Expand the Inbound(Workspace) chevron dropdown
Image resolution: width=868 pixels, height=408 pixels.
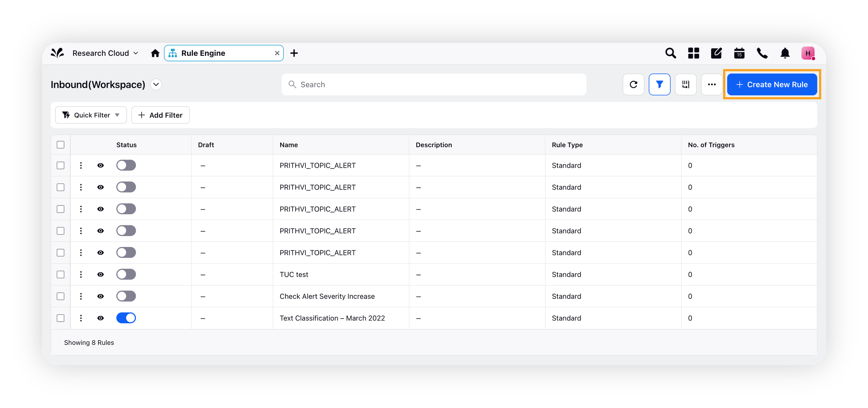pyautogui.click(x=156, y=84)
